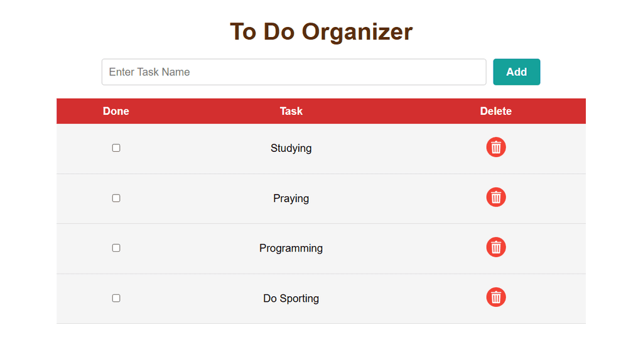The image size is (643, 364).
Task: Tick the Programming done checkbox
Action: (x=116, y=248)
